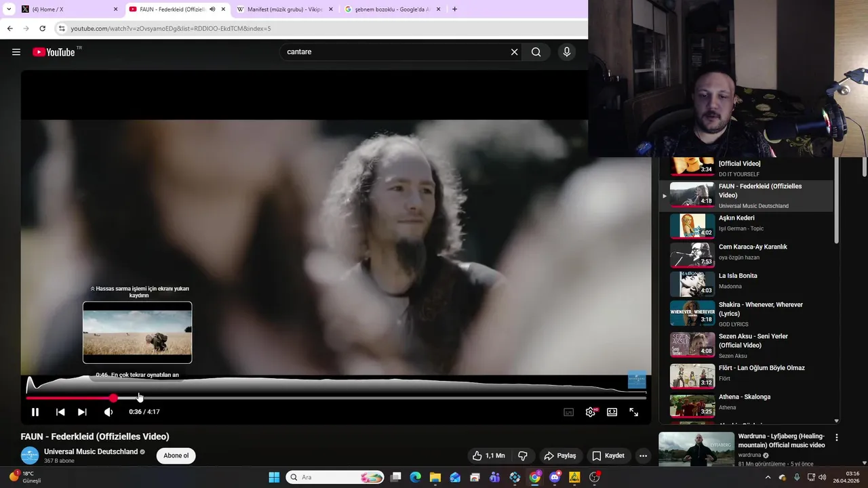This screenshot has width=868, height=488.
Task: Dislike the video
Action: (x=523, y=455)
